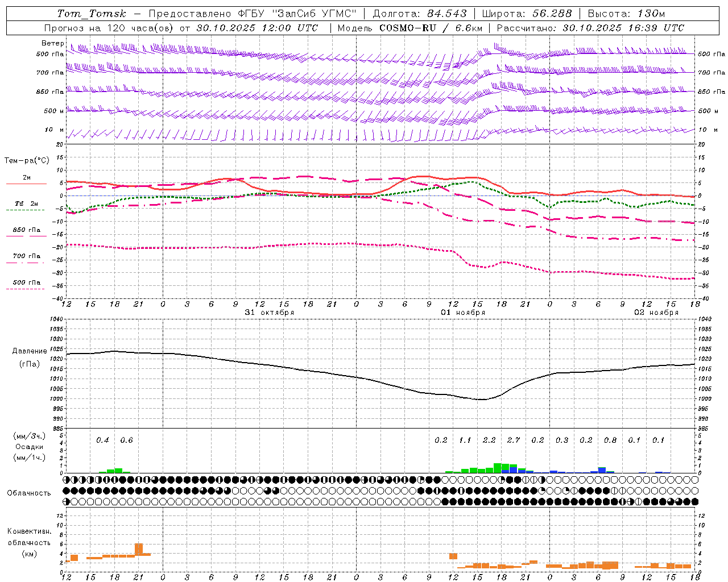Click the "Давление" pressure label

[x=30, y=351]
